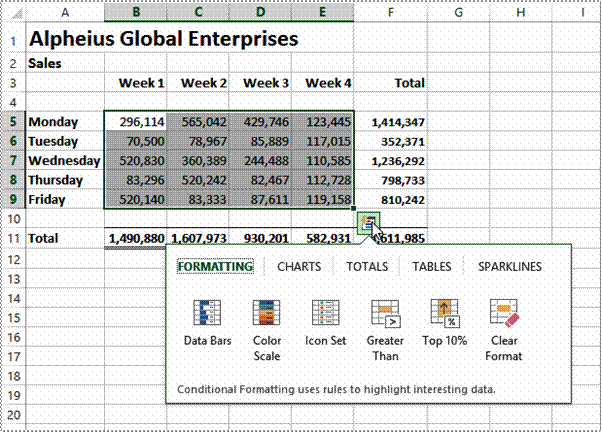
Task: Select column E header
Action: tap(322, 12)
